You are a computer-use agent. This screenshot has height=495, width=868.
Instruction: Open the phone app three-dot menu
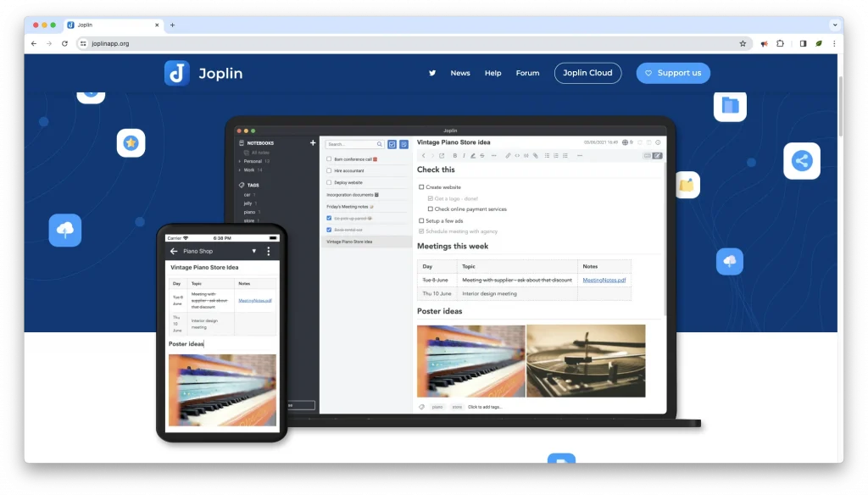[269, 252]
